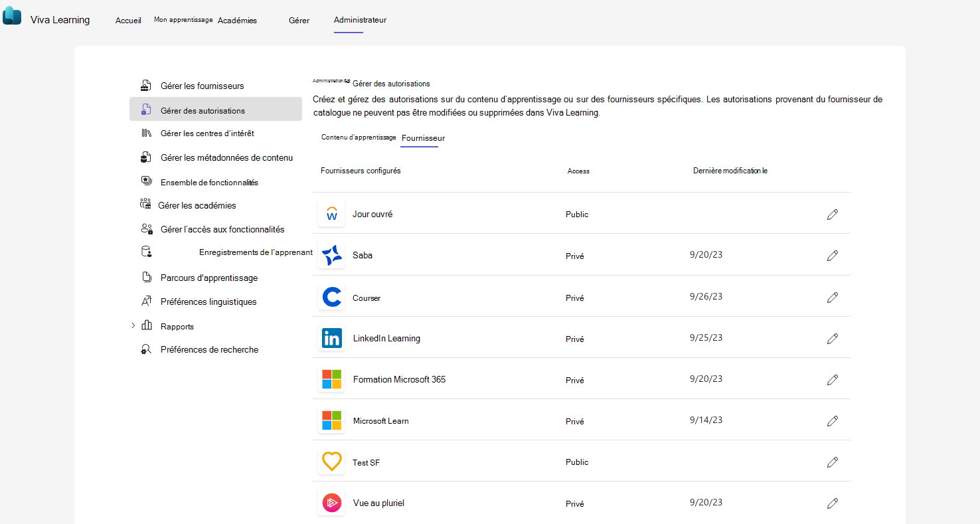Click the Gérer l'accès aux fonctionnalités icon
The image size is (980, 524).
[x=146, y=228]
